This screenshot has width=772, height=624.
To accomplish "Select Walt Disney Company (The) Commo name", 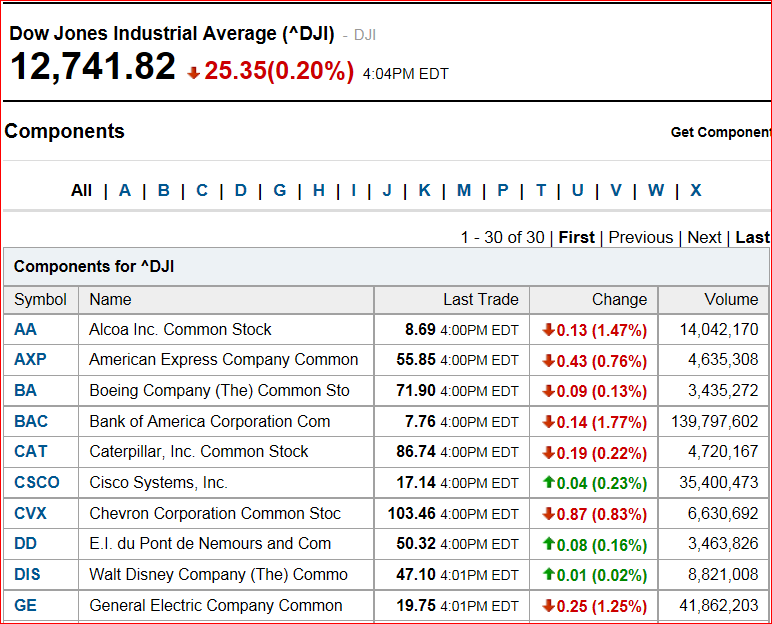I will point(219,574).
